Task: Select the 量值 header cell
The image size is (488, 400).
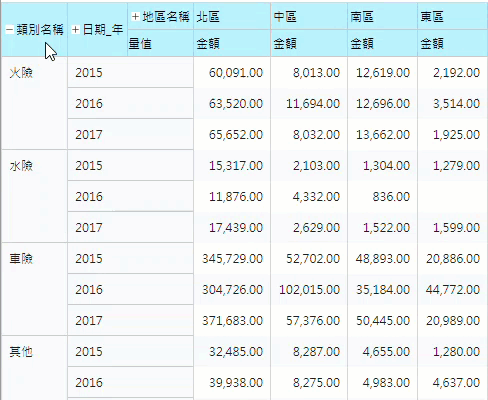Action: [x=160, y=43]
